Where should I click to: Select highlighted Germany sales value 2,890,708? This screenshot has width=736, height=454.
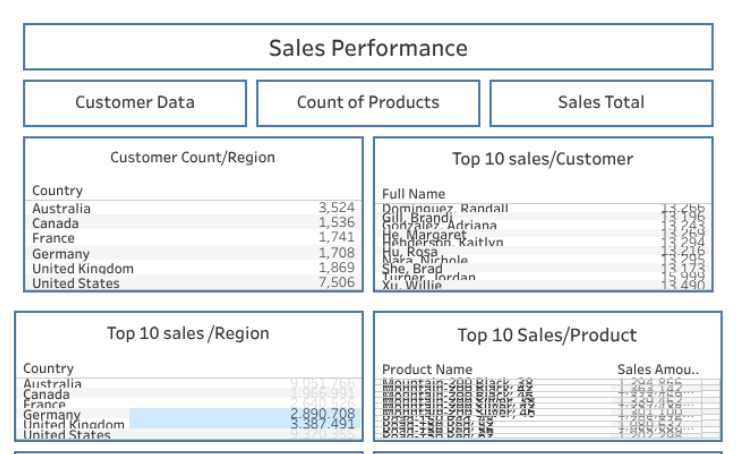(x=322, y=414)
